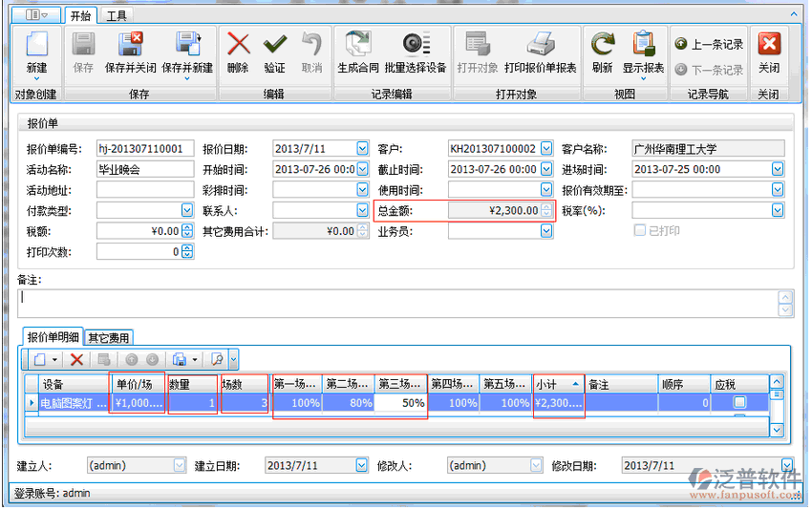Expand the 付款类型 payment type dropdown

pyautogui.click(x=187, y=210)
